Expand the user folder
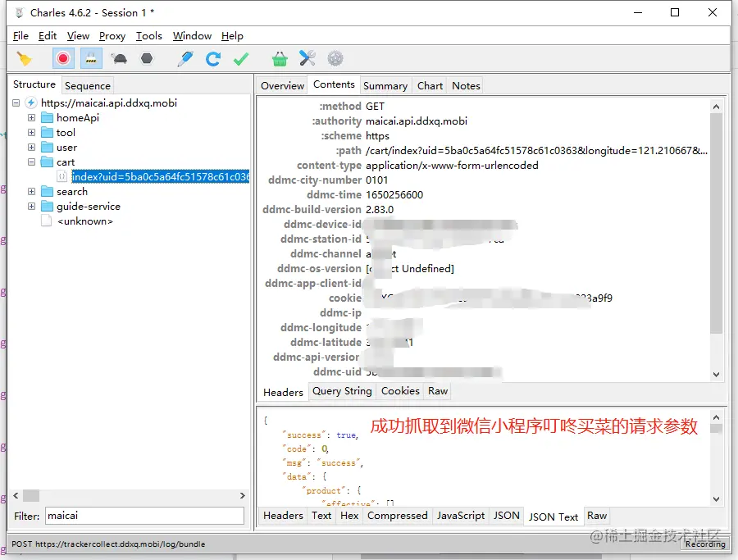 [31, 148]
